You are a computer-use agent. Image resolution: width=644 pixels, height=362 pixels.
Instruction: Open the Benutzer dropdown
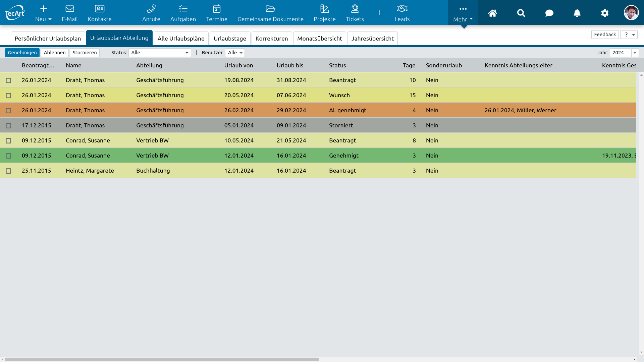(235, 53)
